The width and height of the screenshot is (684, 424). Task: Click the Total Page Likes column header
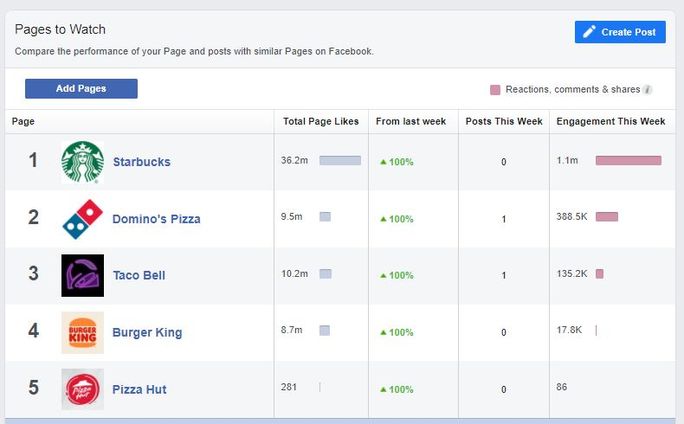(319, 122)
